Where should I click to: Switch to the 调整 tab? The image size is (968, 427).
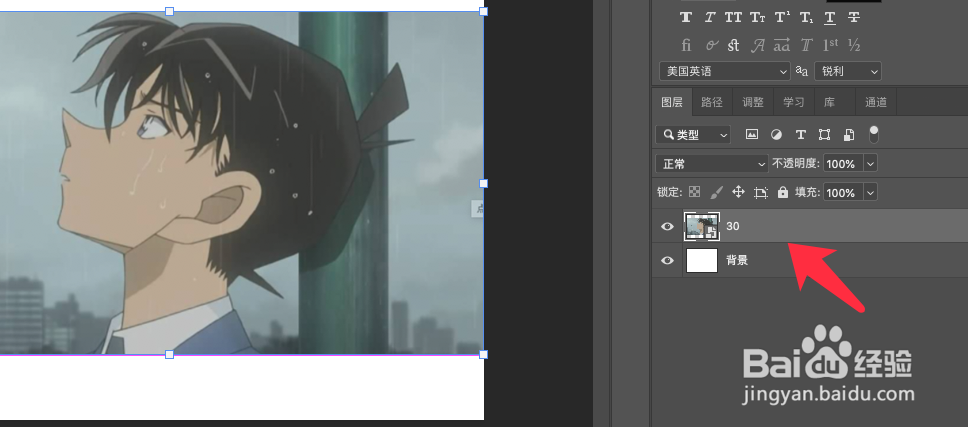coord(753,102)
